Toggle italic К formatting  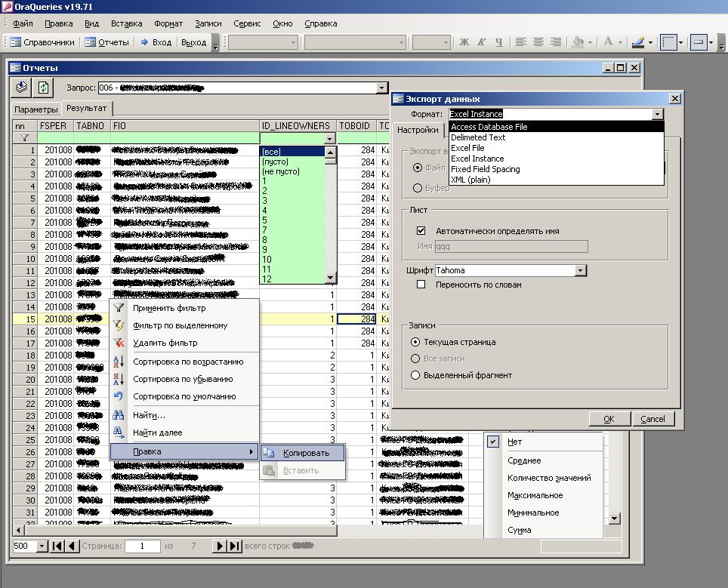point(482,42)
